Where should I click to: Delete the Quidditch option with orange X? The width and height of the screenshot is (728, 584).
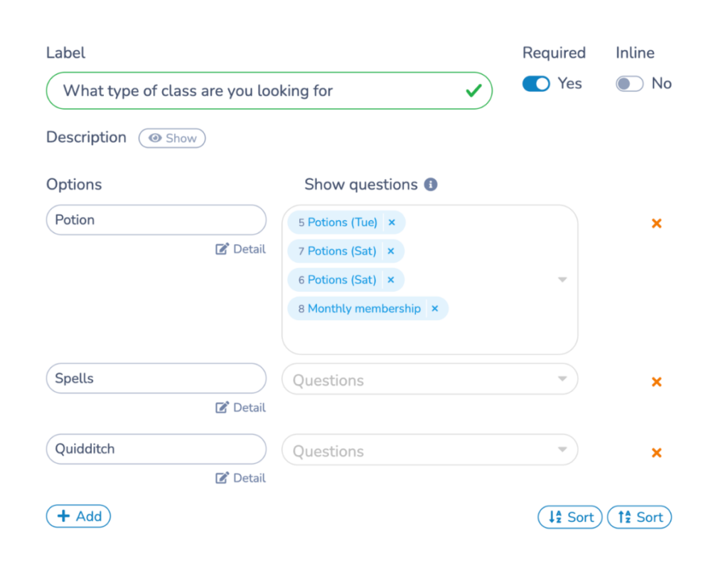click(x=656, y=452)
